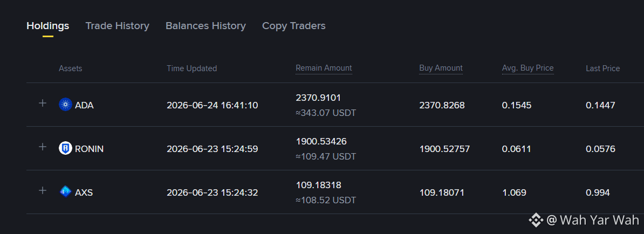Screen dimensions: 644x234
Task: Click the Time Updated column header
Action: 192,68
